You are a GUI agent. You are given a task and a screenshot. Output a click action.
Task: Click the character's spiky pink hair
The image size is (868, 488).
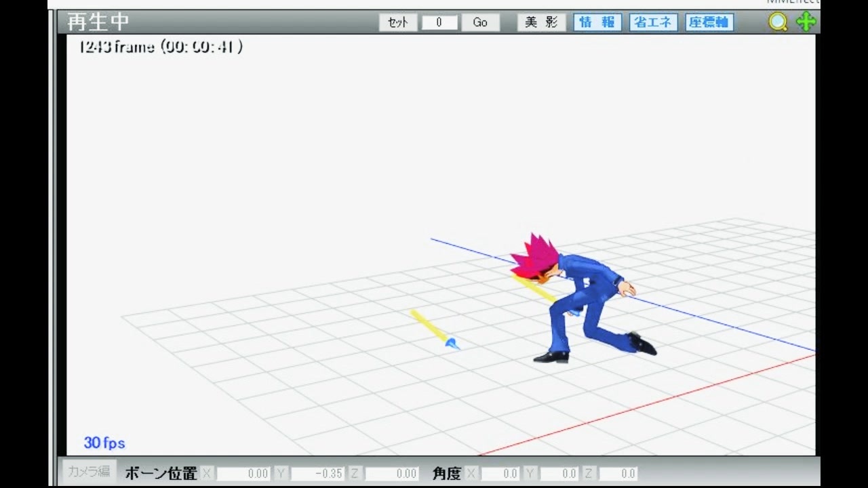click(536, 256)
